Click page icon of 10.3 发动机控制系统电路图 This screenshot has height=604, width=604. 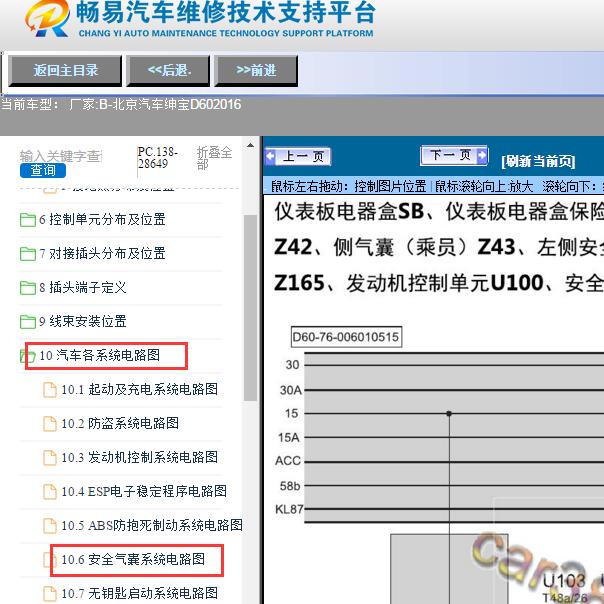[x=50, y=457]
